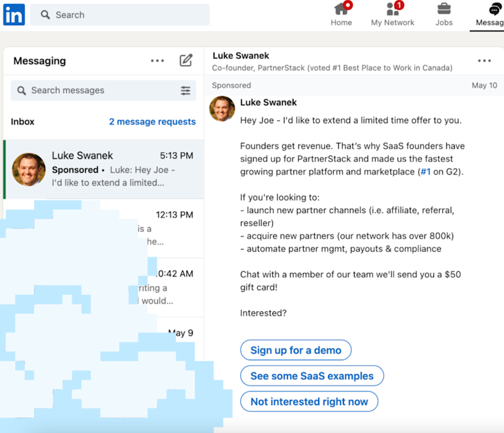This screenshot has width=504, height=433.
Task: Click the #1 on G2 link
Action: click(426, 171)
